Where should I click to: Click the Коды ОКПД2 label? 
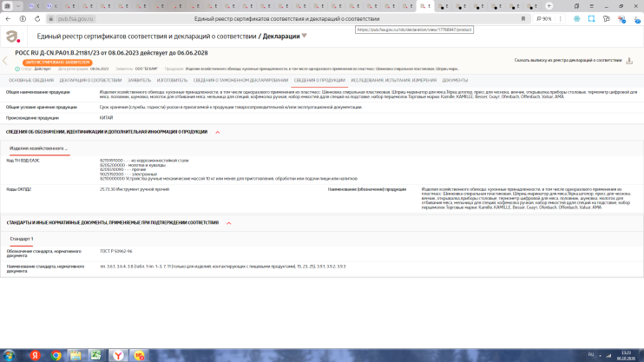(x=18, y=189)
